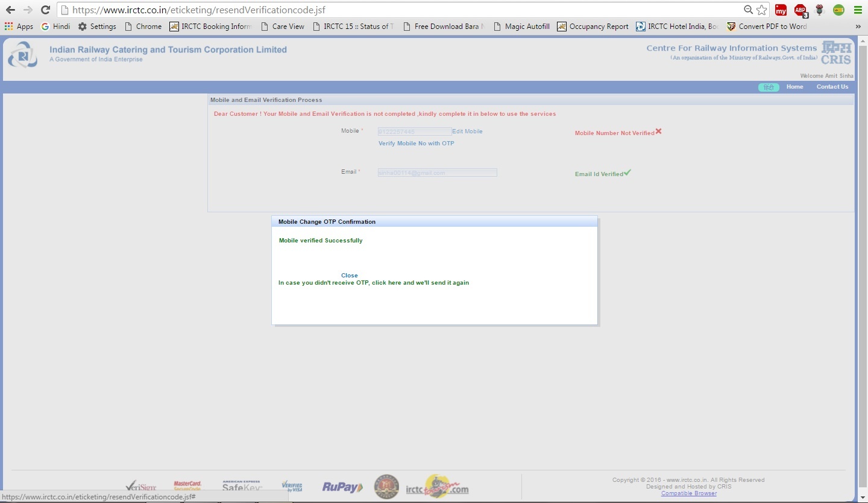Viewport: 868px width, 503px height.
Task: Navigate back with the back arrow
Action: [x=10, y=10]
